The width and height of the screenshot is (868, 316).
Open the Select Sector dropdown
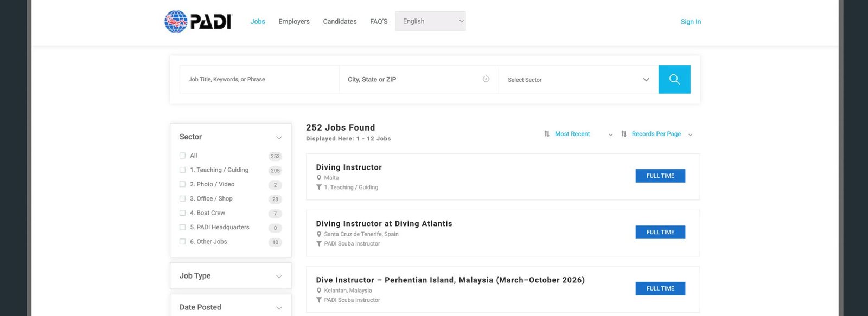click(x=578, y=80)
